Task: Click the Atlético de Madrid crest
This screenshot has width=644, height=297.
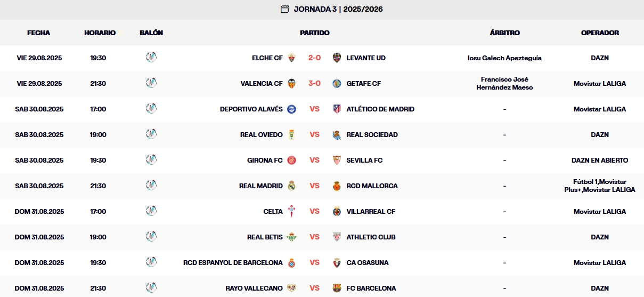Action: [337, 109]
